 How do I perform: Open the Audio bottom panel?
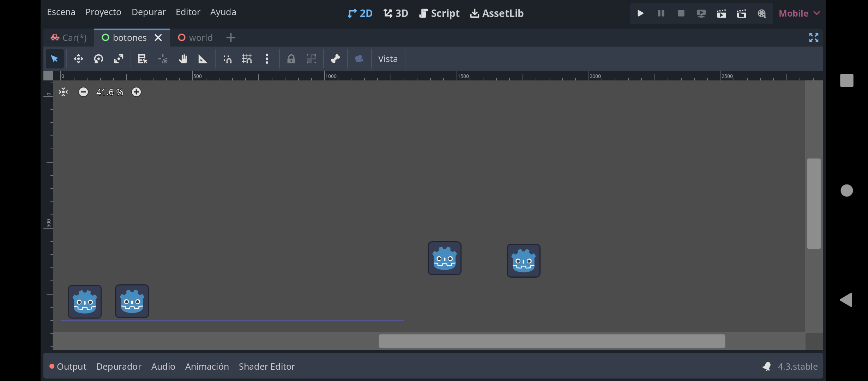[x=163, y=367]
